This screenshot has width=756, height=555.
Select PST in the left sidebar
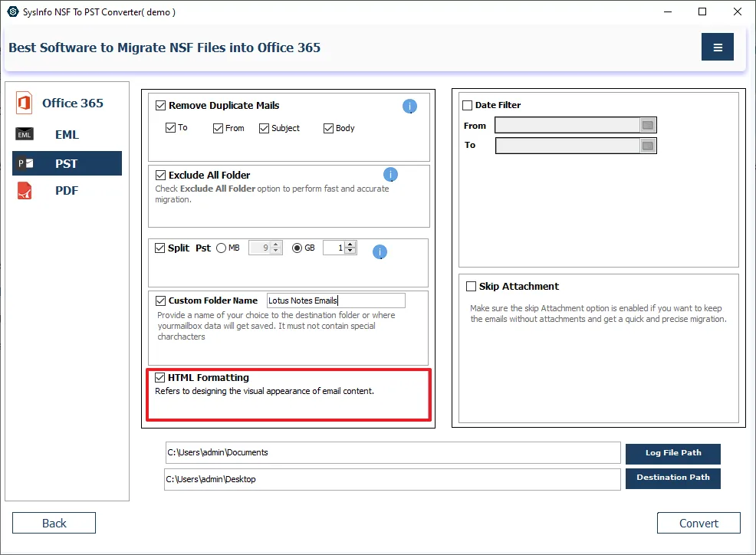point(67,163)
